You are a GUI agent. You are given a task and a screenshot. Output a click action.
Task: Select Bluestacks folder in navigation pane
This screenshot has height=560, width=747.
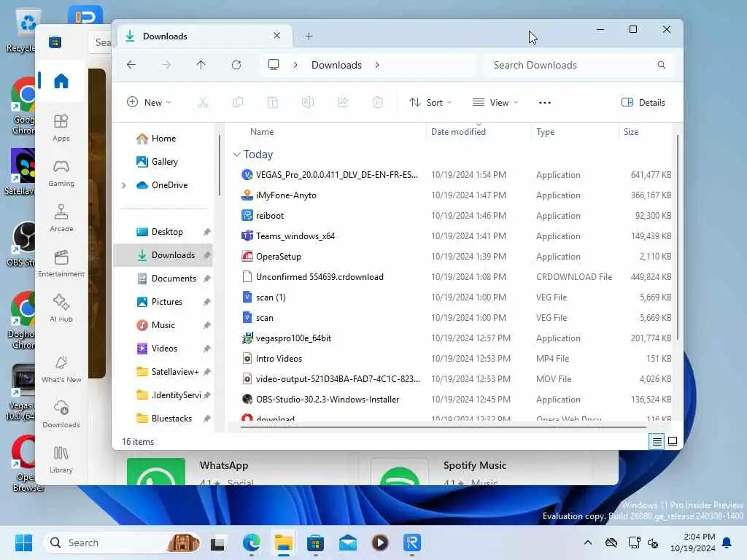tap(163, 419)
